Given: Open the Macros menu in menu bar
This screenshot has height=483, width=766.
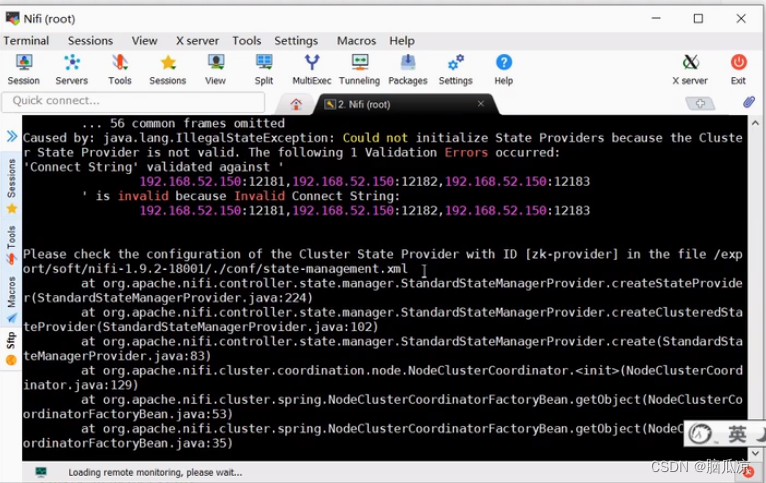Looking at the screenshot, I should (356, 41).
